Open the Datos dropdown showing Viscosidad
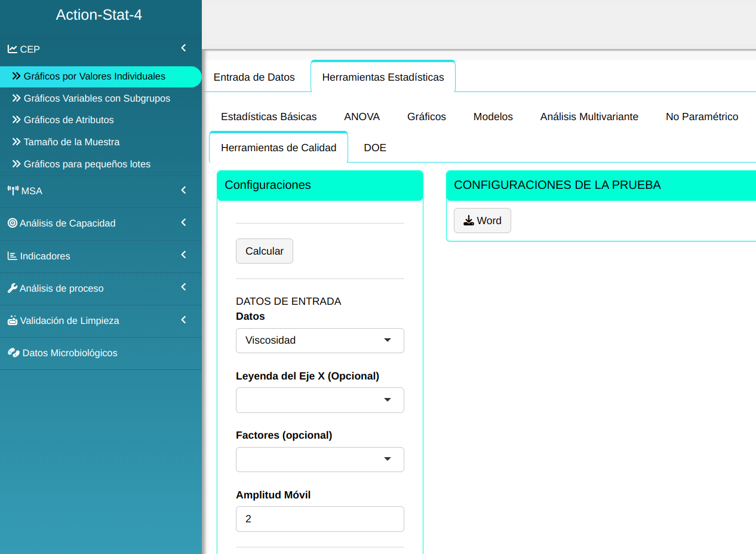Screen dimensions: 756x554 [x=319, y=340]
